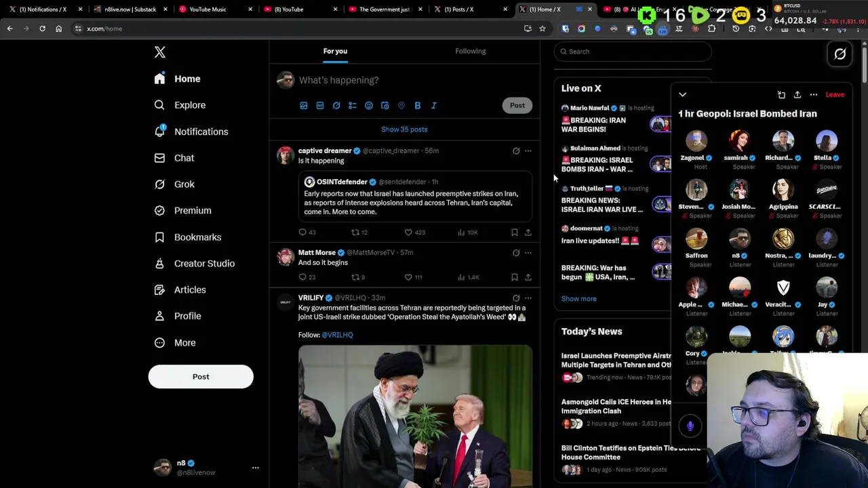
Task: Open Explore page
Action: pos(180,105)
